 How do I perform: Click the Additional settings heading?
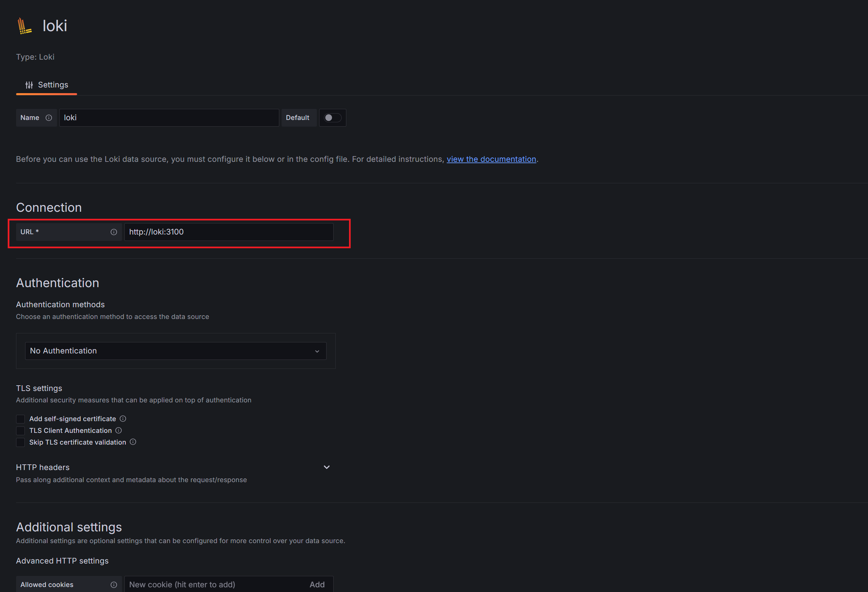coord(69,527)
